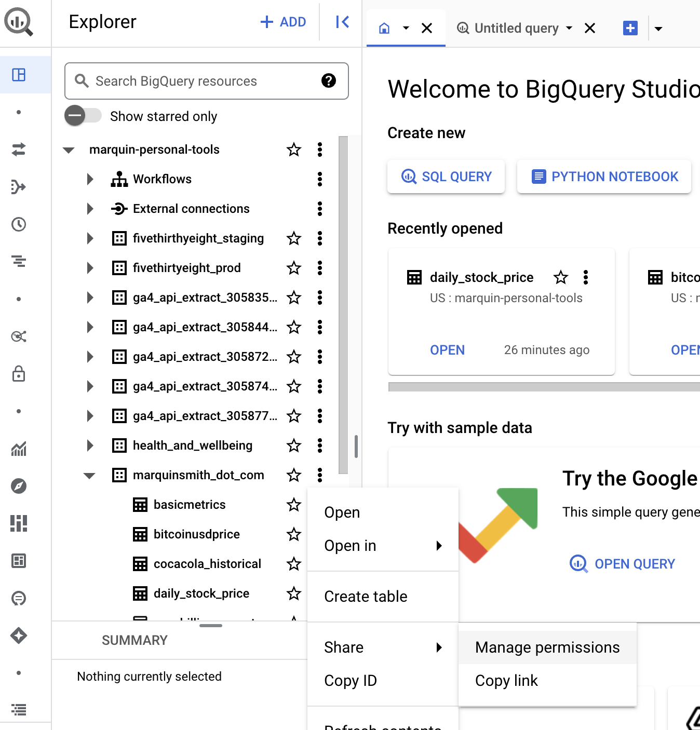
Task: Open the Untitled query tab dropdown arrow
Action: click(569, 28)
